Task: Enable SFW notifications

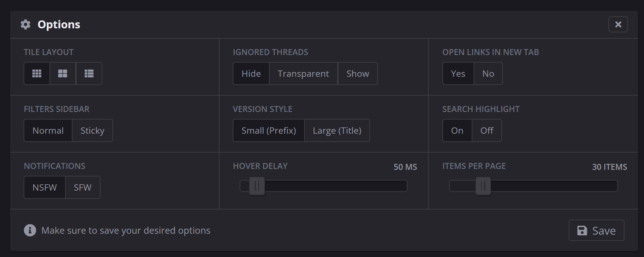Action: coord(83,187)
